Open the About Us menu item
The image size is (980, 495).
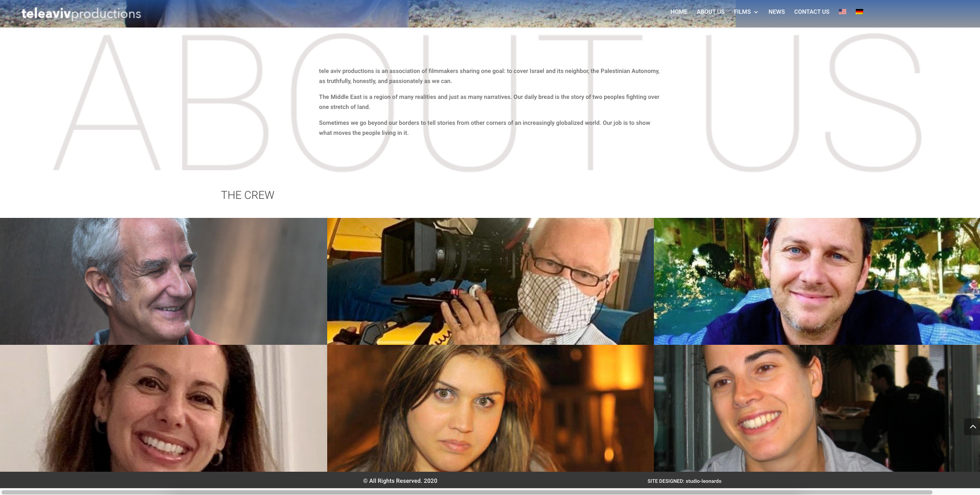[x=710, y=12]
